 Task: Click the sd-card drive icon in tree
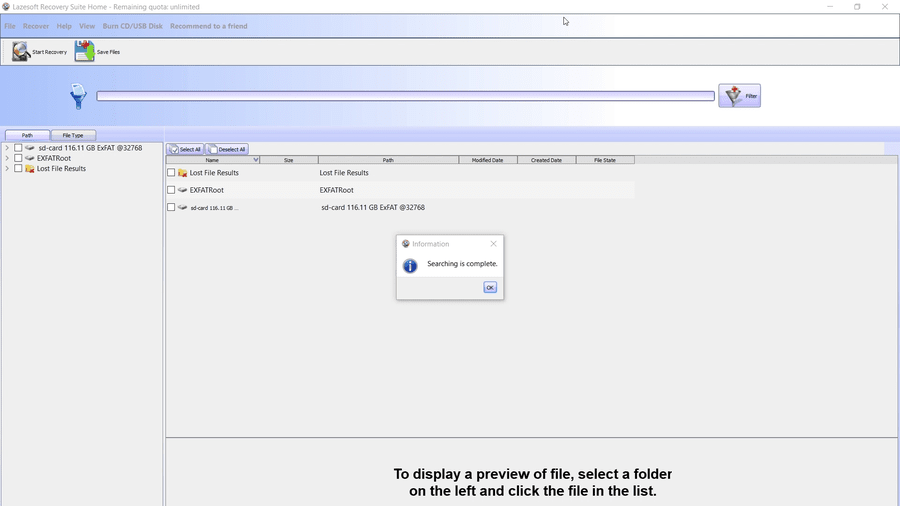coord(30,148)
